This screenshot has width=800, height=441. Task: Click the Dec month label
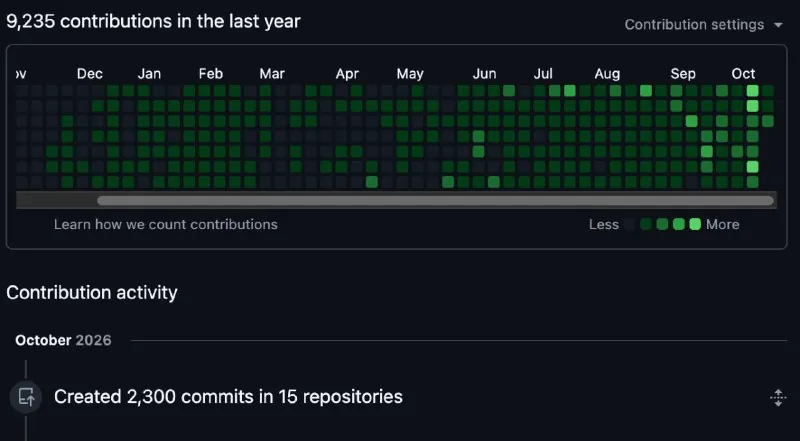click(90, 74)
